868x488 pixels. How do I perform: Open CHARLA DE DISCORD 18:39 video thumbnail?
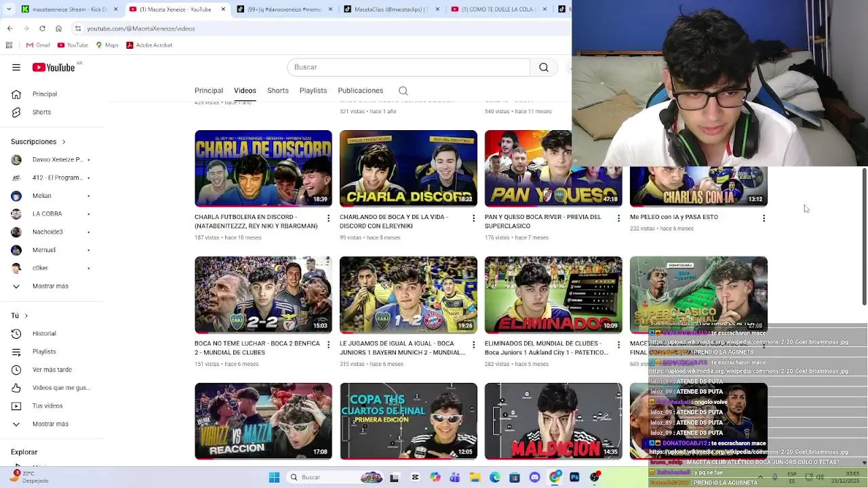point(263,168)
